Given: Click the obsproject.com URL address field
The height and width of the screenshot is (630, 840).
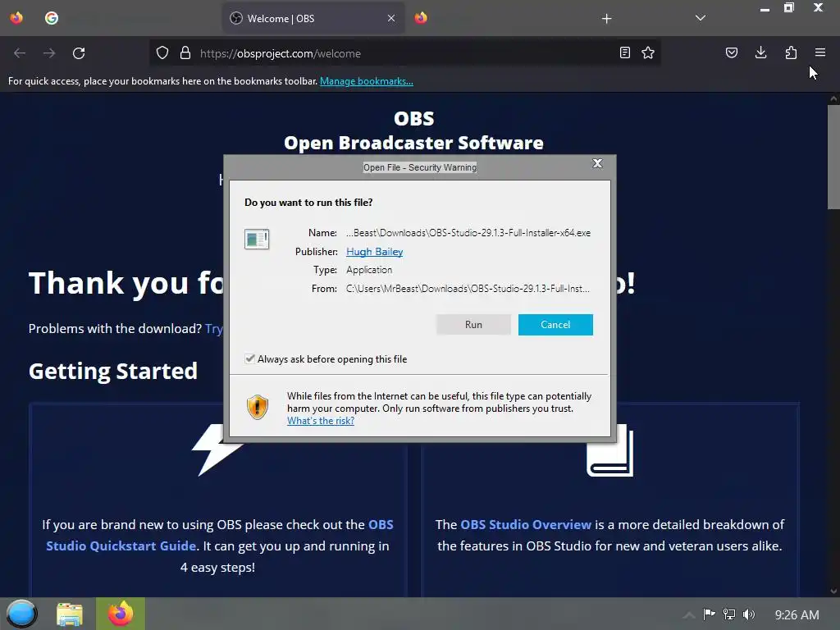Looking at the screenshot, I should click(404, 53).
